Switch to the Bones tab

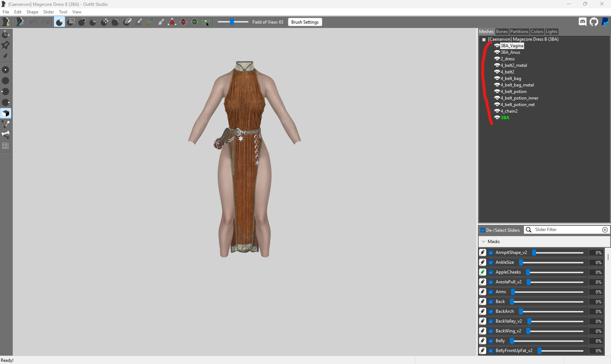coord(502,32)
